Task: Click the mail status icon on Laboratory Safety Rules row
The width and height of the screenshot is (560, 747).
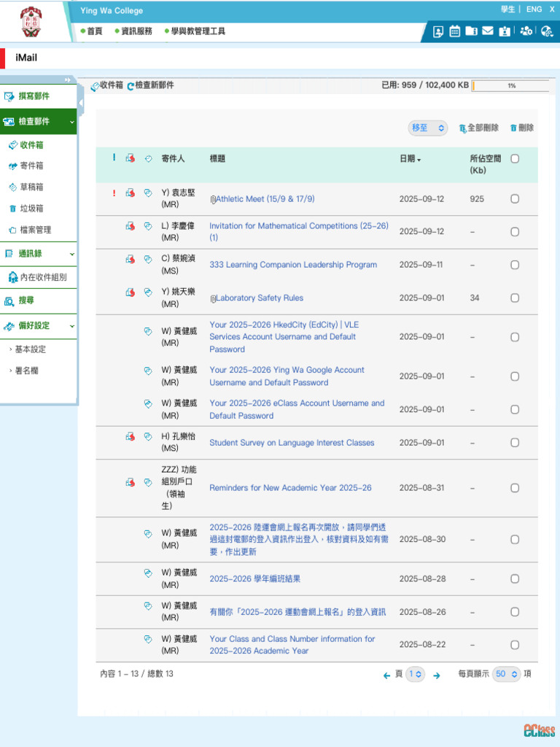Action: click(x=148, y=292)
